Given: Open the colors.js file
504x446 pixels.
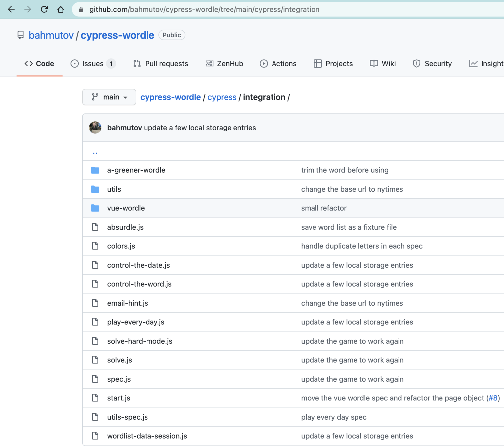Looking at the screenshot, I should pyautogui.click(x=121, y=246).
